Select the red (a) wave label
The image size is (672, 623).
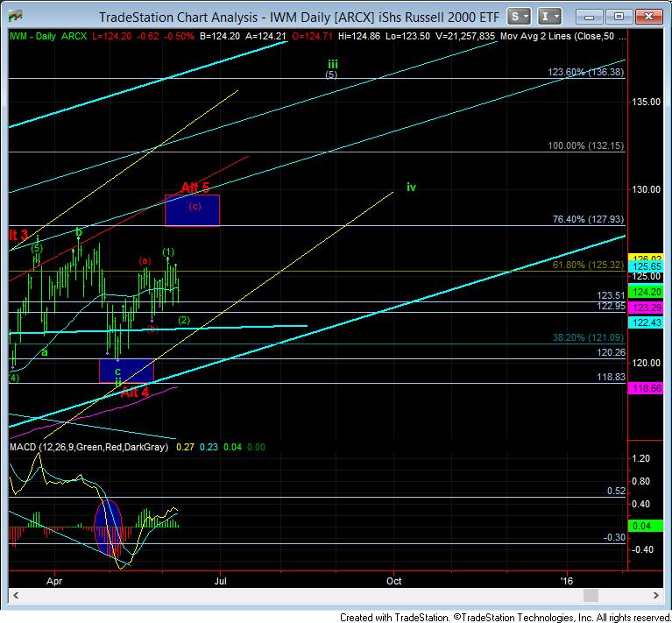tap(145, 260)
